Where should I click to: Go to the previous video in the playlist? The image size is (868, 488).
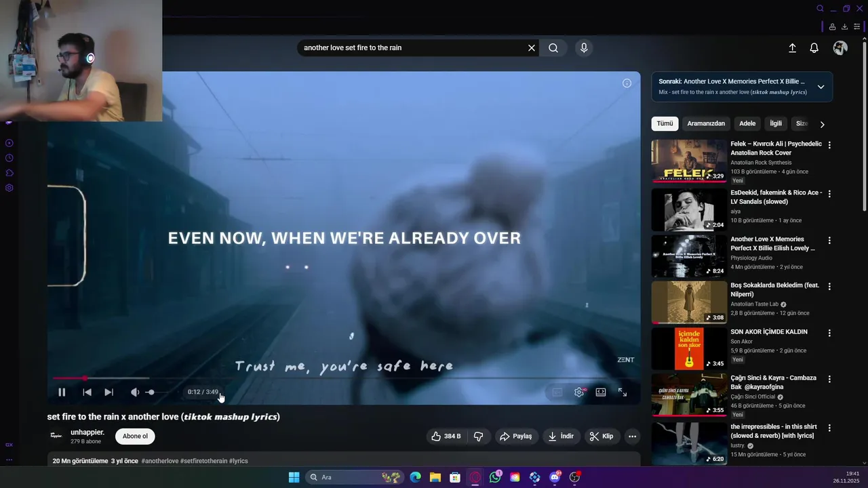pyautogui.click(x=87, y=392)
